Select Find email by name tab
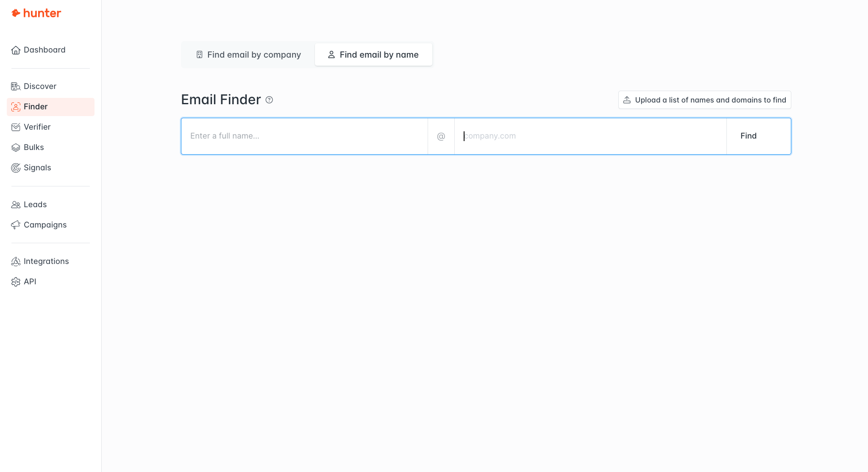This screenshot has width=868, height=472. [x=373, y=55]
